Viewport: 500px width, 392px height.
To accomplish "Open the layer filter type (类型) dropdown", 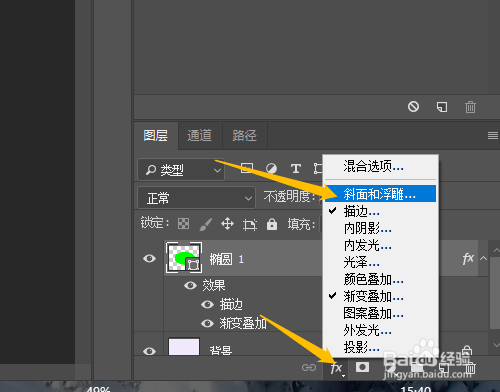I will tap(181, 170).
